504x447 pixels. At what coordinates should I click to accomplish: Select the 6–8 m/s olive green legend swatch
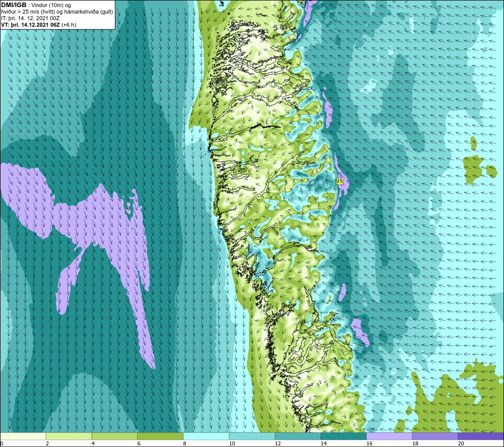coord(160,436)
